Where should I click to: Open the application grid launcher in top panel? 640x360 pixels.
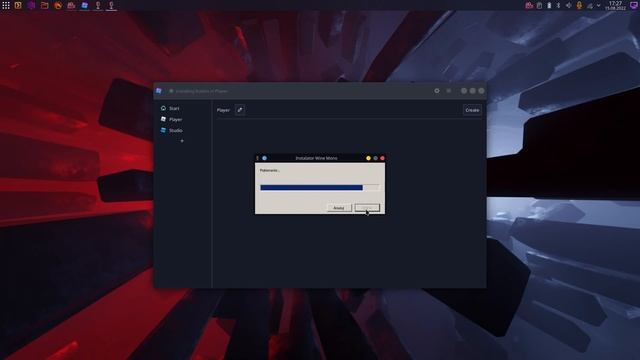(6, 5)
